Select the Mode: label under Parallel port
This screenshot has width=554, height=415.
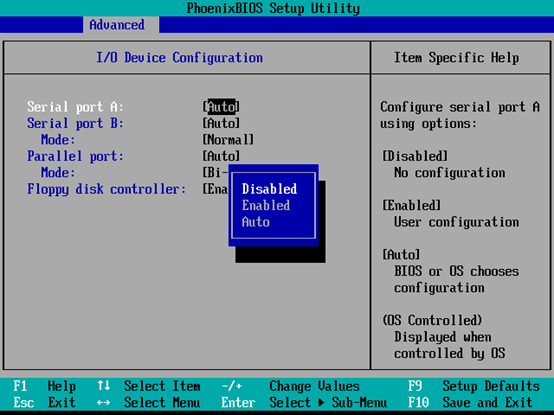click(58, 173)
